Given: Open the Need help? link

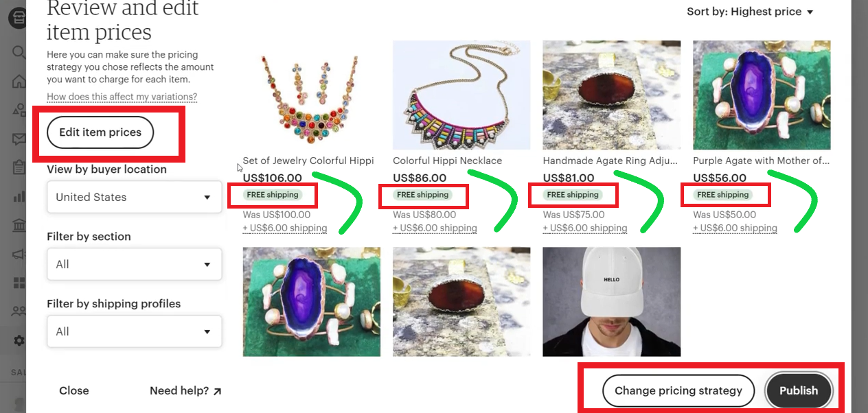Looking at the screenshot, I should point(185,390).
